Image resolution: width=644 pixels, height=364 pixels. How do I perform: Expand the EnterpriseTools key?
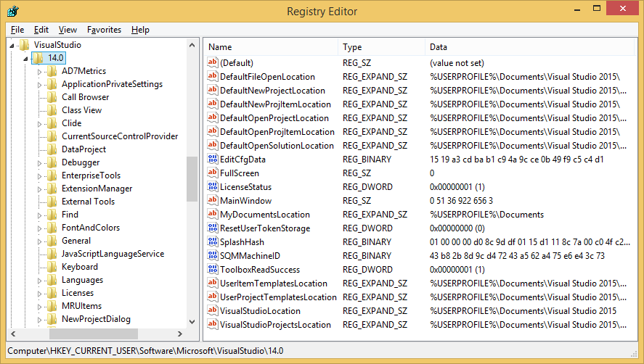pyautogui.click(x=39, y=176)
